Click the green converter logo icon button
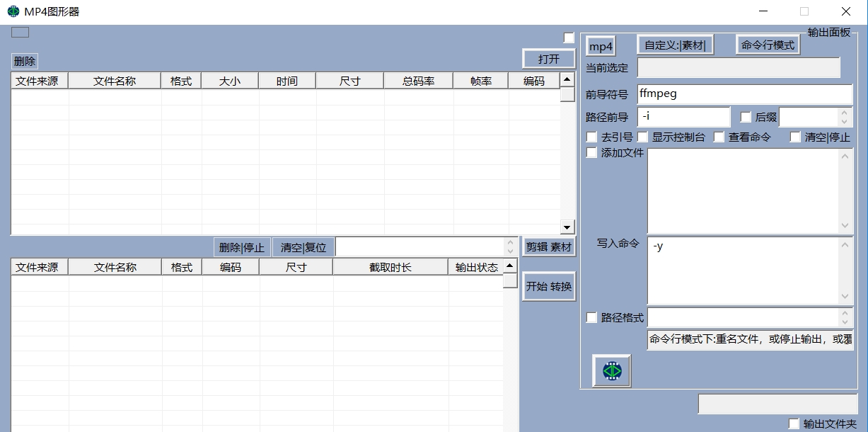The height and width of the screenshot is (432, 868). [x=610, y=370]
